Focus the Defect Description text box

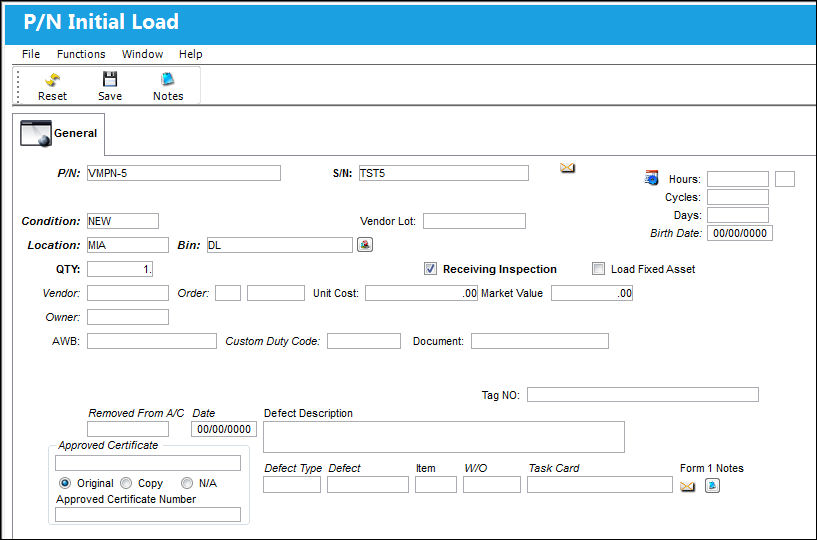pyautogui.click(x=444, y=437)
